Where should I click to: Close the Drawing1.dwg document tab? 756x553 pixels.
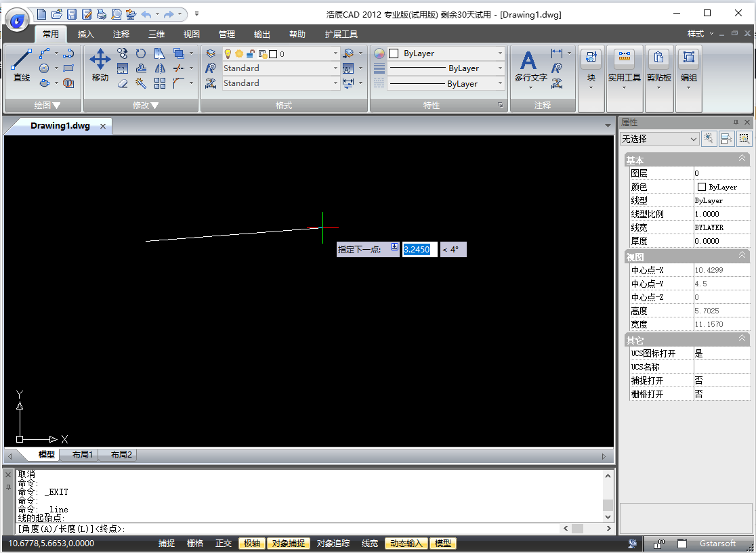point(103,126)
